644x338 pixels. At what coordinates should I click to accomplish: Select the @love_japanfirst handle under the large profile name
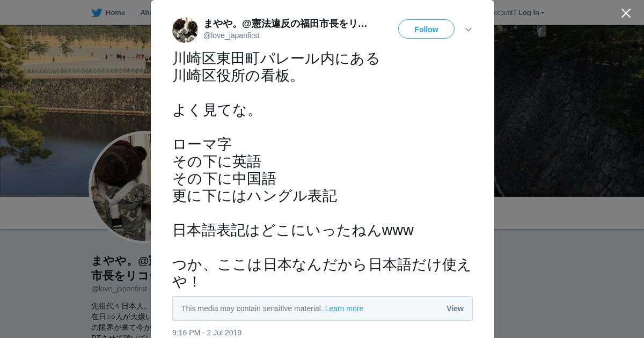pos(119,289)
